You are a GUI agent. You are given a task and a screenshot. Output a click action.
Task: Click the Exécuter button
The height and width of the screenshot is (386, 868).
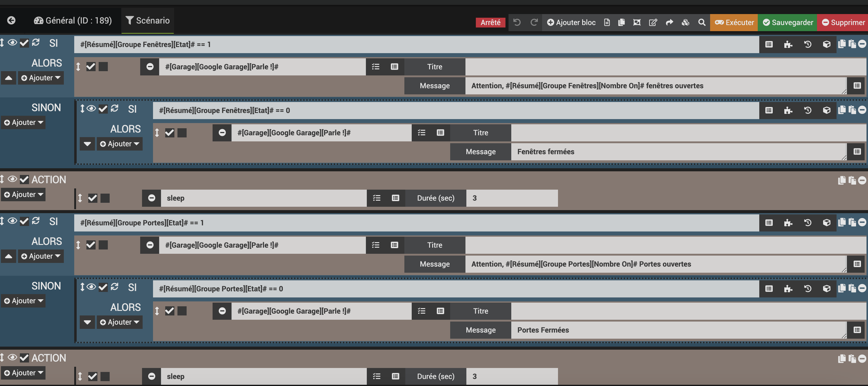click(x=734, y=23)
